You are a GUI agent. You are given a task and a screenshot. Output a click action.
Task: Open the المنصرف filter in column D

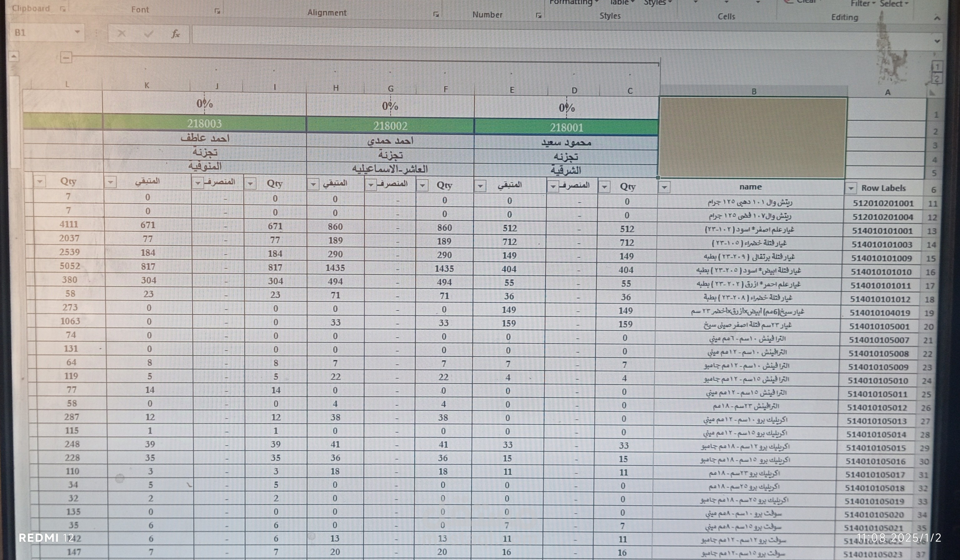553,186
